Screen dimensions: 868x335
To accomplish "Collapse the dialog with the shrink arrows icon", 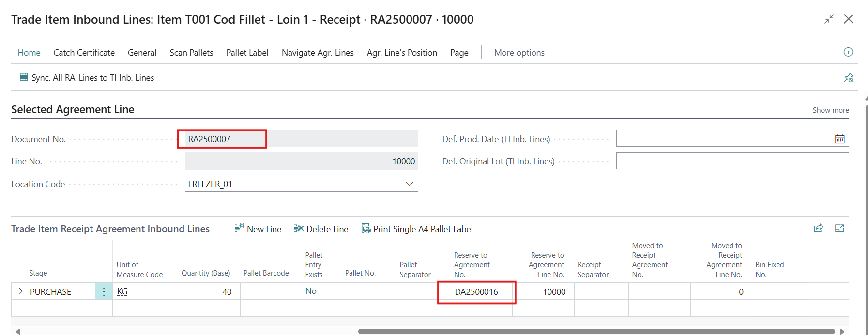I will click(829, 19).
